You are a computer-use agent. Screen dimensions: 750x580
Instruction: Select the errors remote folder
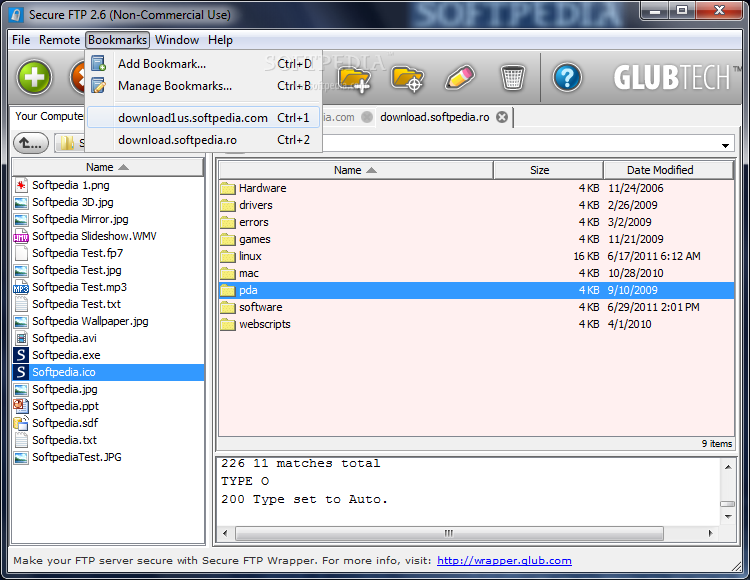476,222
